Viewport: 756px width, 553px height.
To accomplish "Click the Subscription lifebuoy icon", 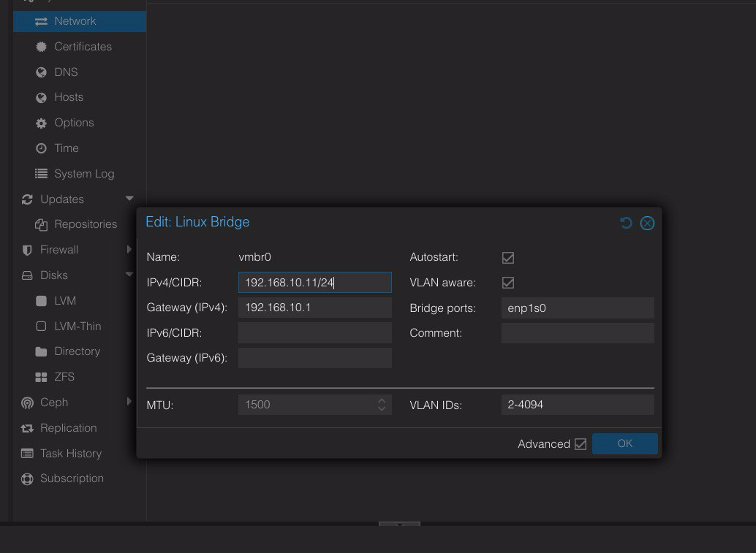I will 27,479.
